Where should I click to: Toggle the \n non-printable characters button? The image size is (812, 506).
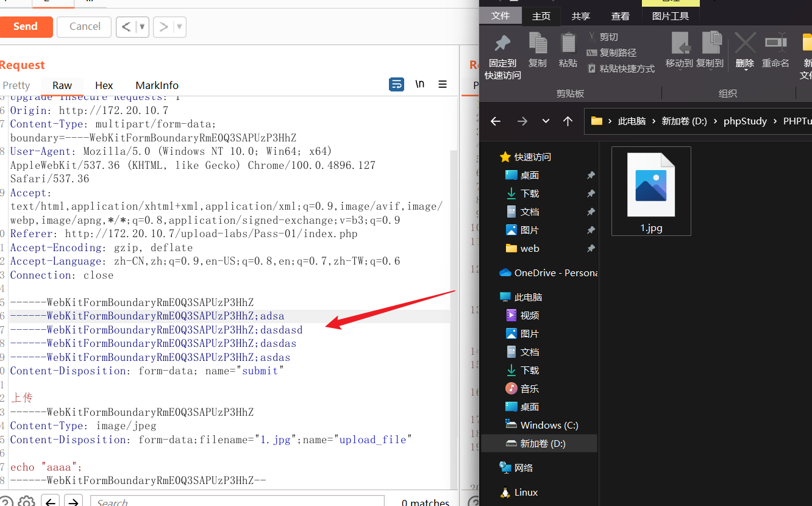[420, 84]
